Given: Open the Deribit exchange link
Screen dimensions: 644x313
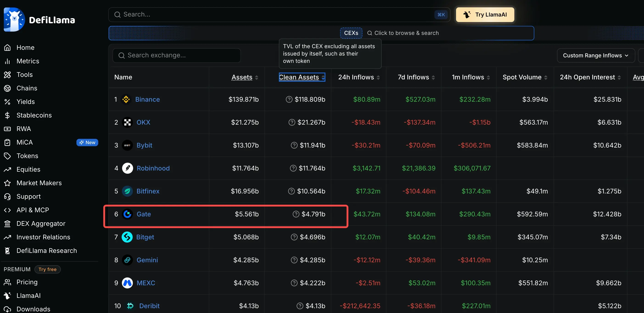Looking at the screenshot, I should tap(149, 306).
